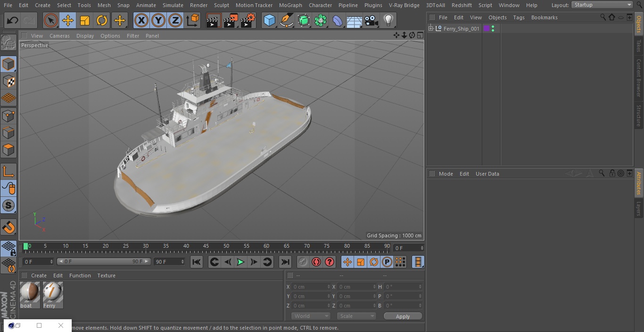Image resolution: width=644 pixels, height=332 pixels.
Task: Open the Redshift menu
Action: tap(462, 5)
